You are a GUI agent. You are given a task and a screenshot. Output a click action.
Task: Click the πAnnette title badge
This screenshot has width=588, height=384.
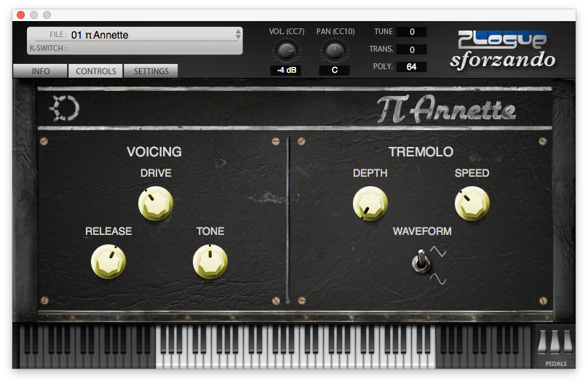click(446, 108)
